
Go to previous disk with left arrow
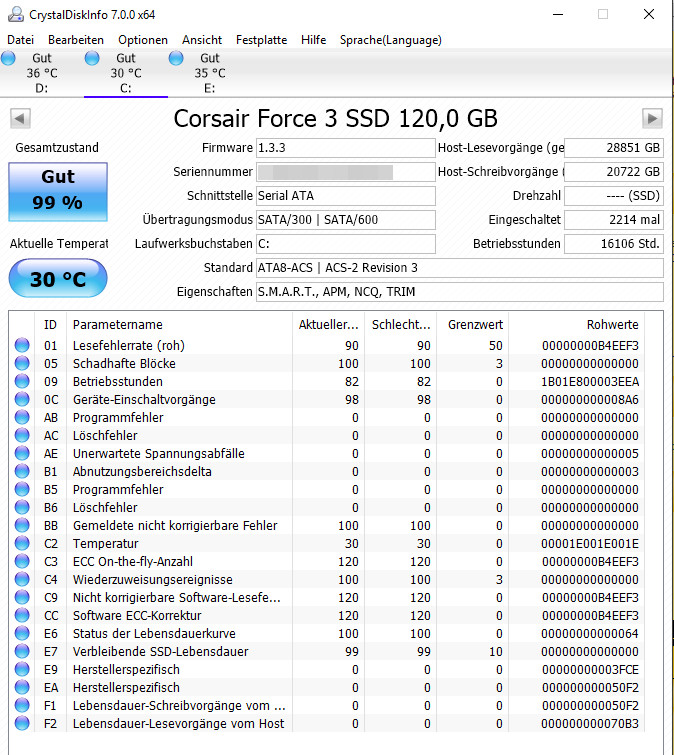(x=20, y=118)
